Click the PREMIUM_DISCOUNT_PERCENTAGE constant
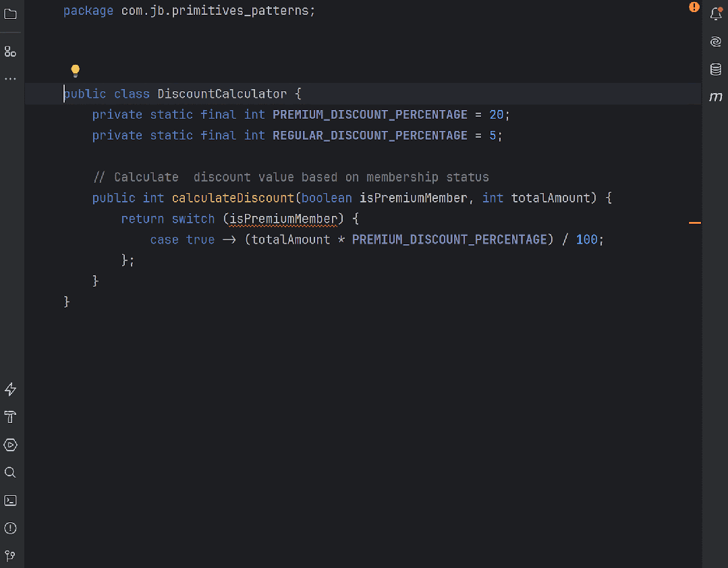The width and height of the screenshot is (728, 568). 370,114
